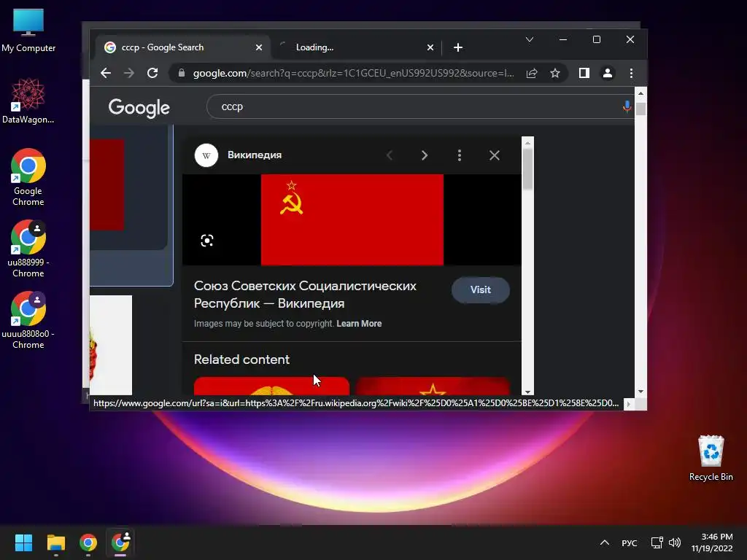Select the uu888999 - Chrome shortcut

click(28, 249)
